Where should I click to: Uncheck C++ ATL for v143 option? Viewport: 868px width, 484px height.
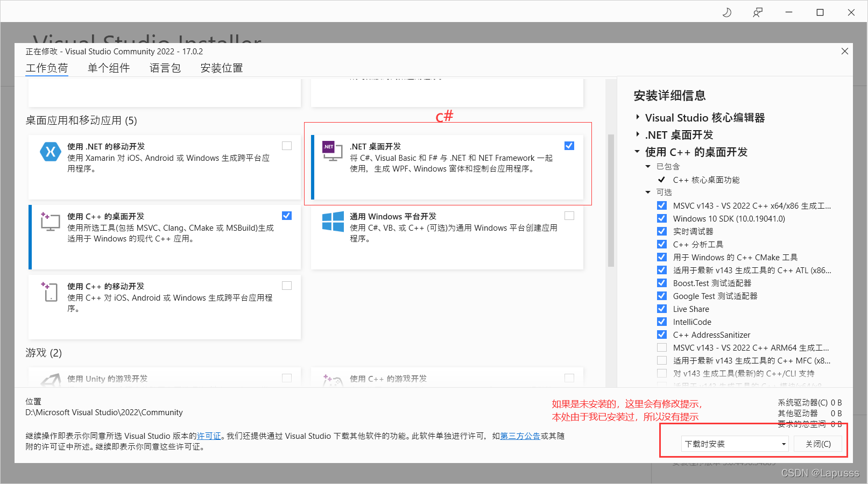tap(662, 270)
